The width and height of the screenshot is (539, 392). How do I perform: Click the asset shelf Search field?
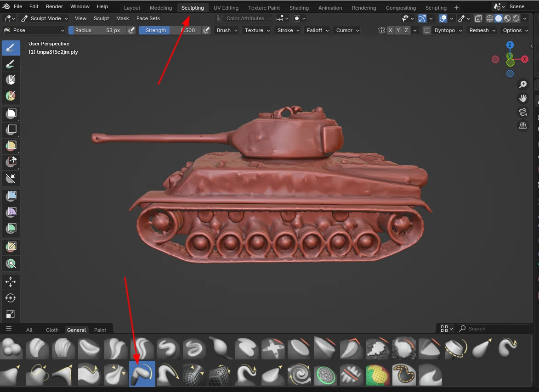click(x=494, y=329)
